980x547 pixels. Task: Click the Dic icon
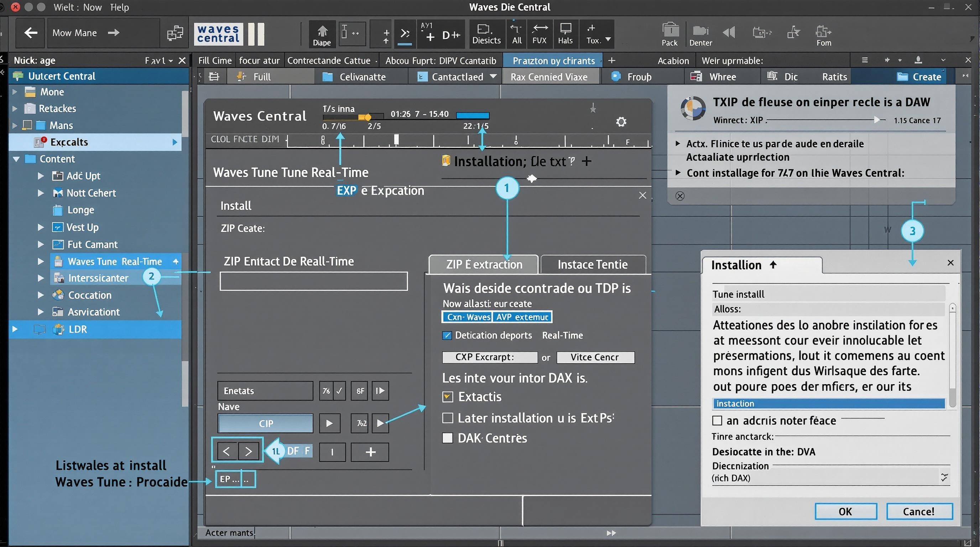coord(772,76)
